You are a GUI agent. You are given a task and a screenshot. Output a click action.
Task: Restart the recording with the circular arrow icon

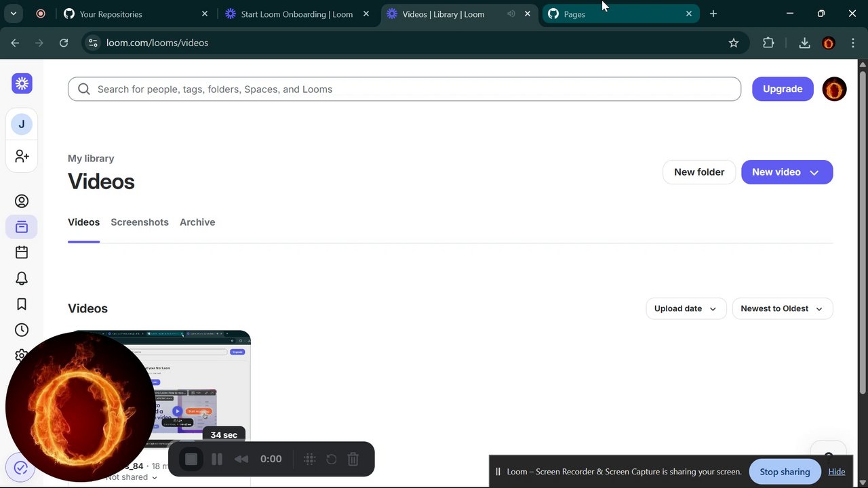(x=332, y=459)
